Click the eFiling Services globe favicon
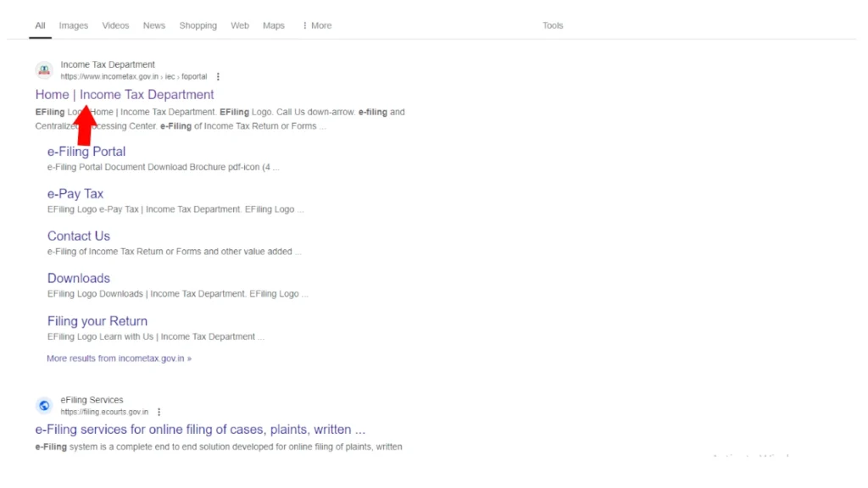This screenshot has width=868, height=488. pos(44,406)
